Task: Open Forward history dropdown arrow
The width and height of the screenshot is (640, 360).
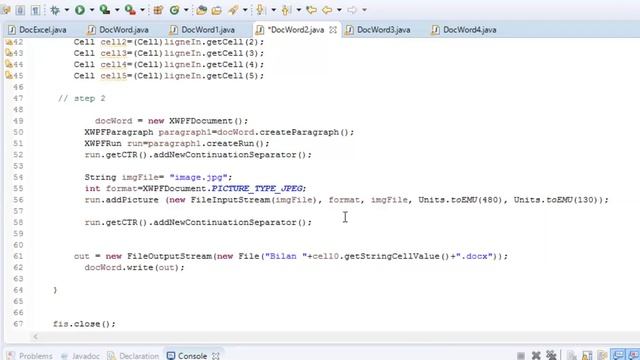Action: 364,10
